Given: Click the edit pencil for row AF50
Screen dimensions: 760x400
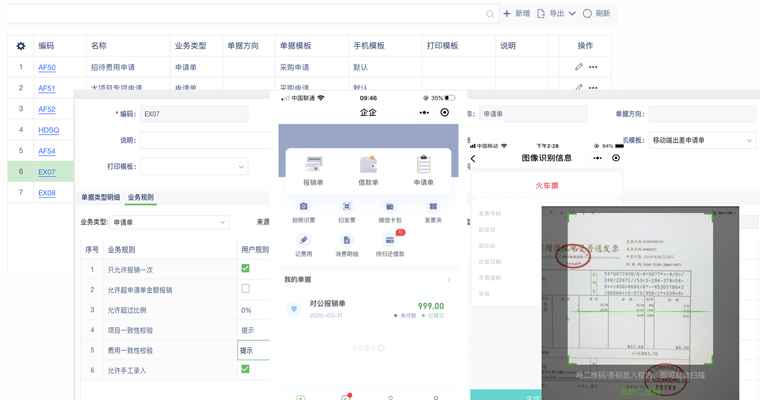Looking at the screenshot, I should coord(578,67).
